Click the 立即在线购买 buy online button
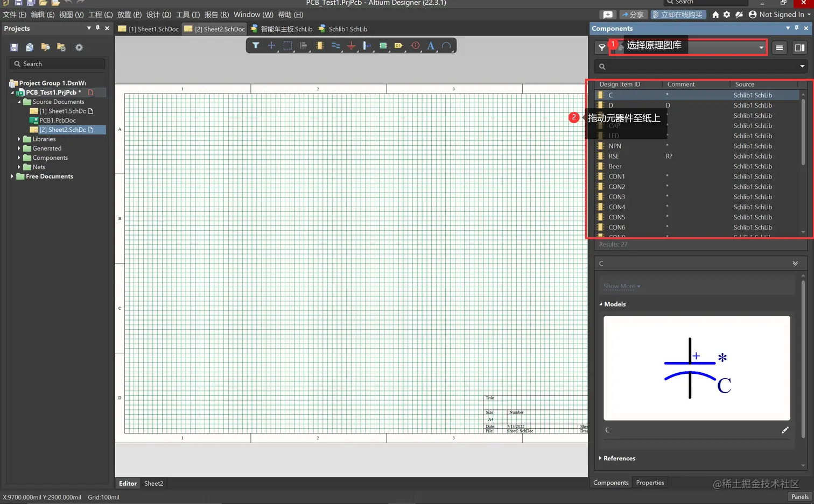This screenshot has width=814, height=504. coord(678,15)
